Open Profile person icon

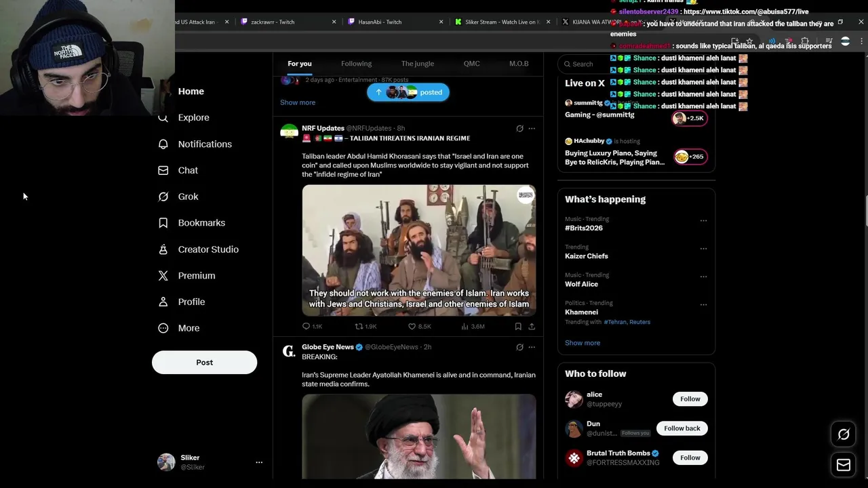[x=163, y=302]
